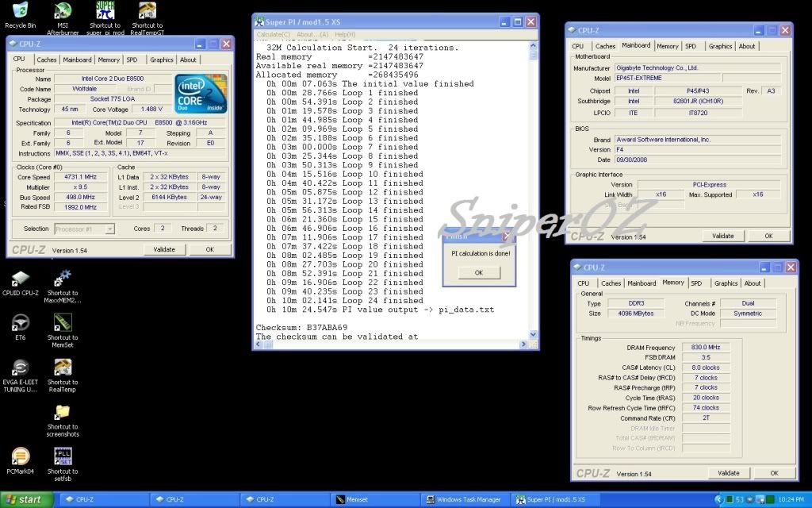
Task: Select the SPD tab in Memory CPU-Z window
Action: pos(696,283)
